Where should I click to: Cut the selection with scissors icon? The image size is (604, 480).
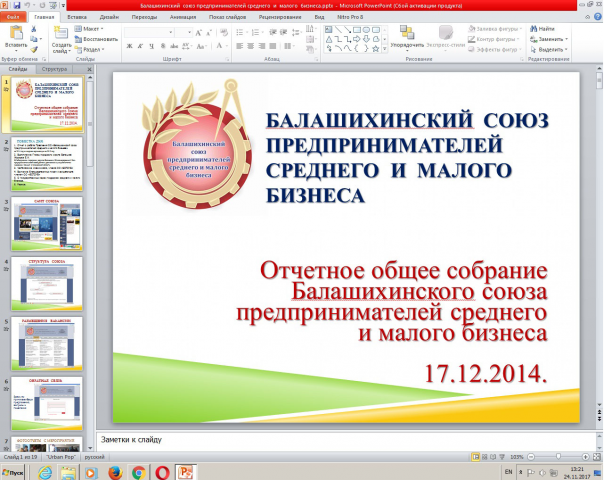(x=34, y=29)
